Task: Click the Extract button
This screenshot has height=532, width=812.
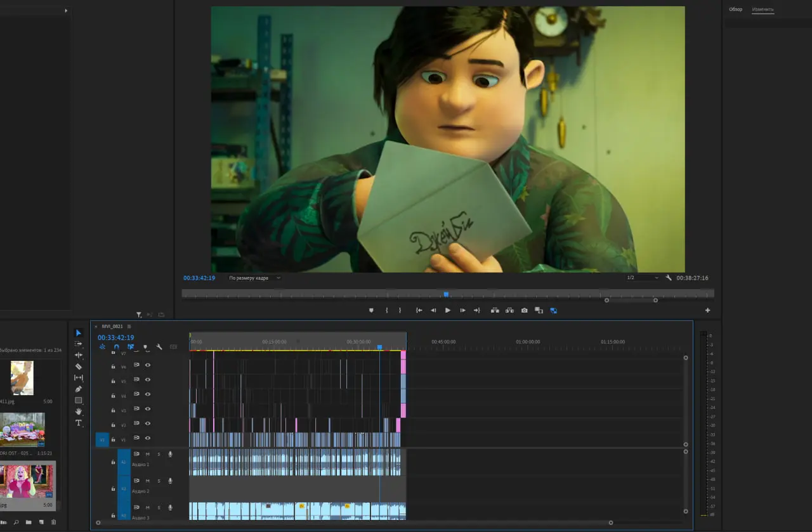Action: point(509,310)
